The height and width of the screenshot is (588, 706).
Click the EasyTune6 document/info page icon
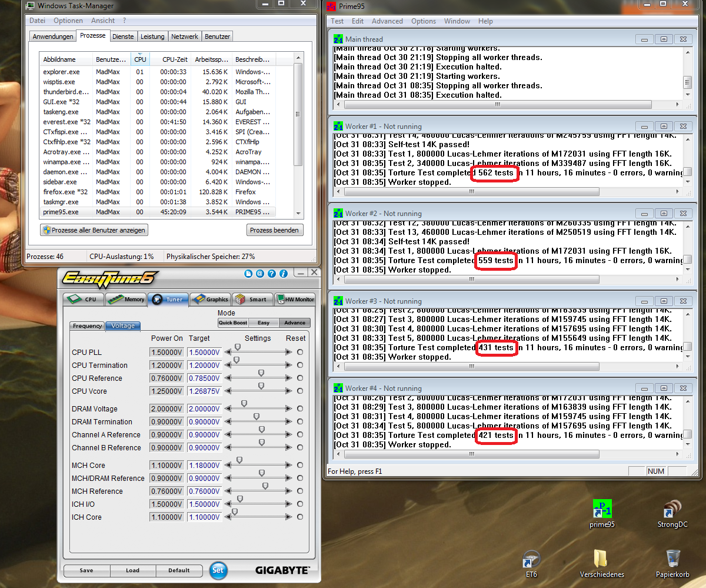coord(248,273)
